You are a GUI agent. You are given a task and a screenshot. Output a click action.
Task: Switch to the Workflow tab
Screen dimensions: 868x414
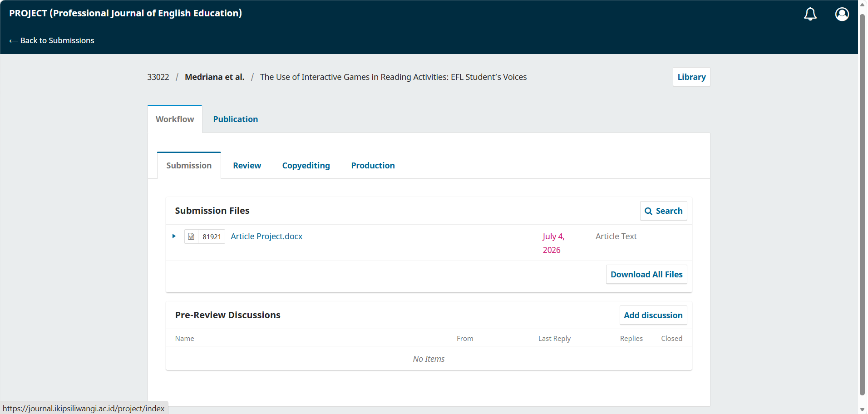pyautogui.click(x=175, y=119)
